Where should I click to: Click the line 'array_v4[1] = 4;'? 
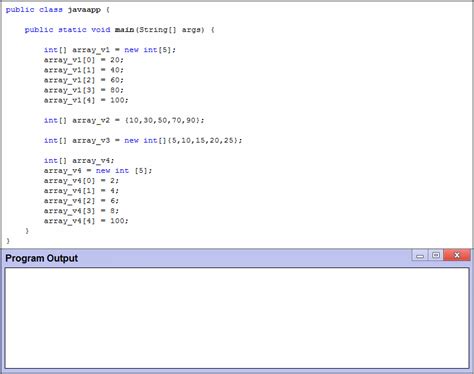81,191
